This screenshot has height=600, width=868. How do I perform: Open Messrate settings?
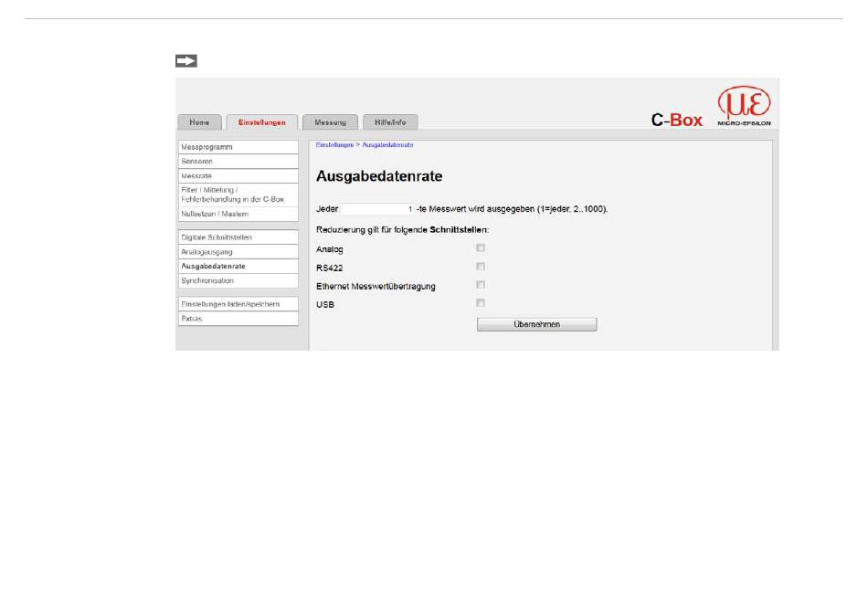238,176
